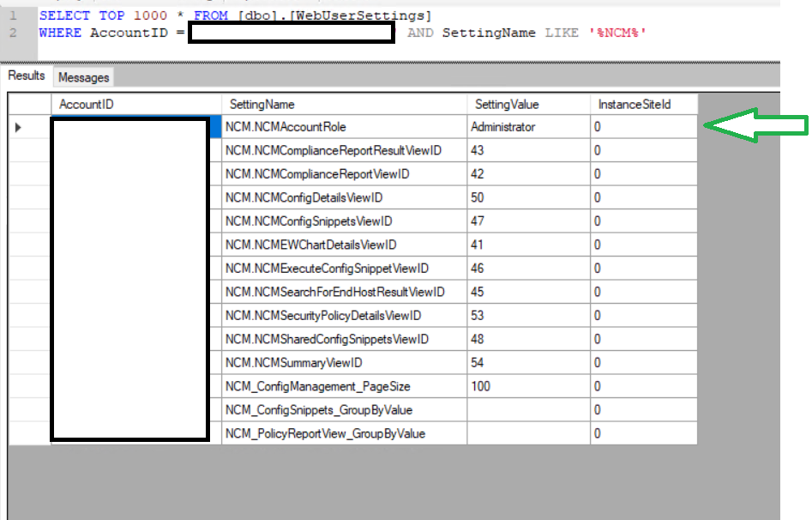Screen dimensions: 812x520
Task: Click InstanceSiteId 0 in NCMSummaryViewID row
Action: [x=644, y=363]
